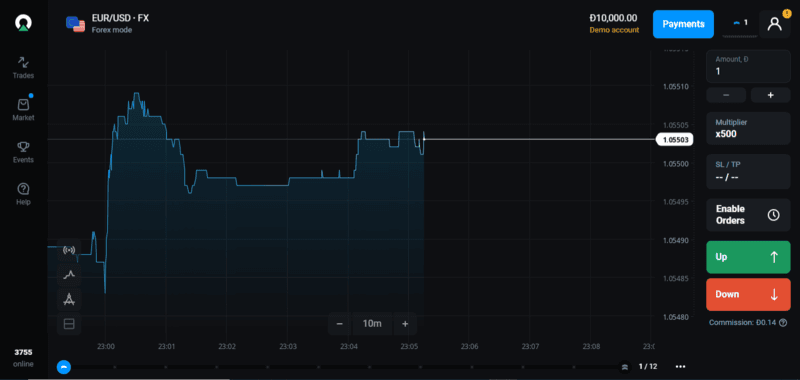Click the commission info question icon
The height and width of the screenshot is (380, 800).
tap(783, 322)
